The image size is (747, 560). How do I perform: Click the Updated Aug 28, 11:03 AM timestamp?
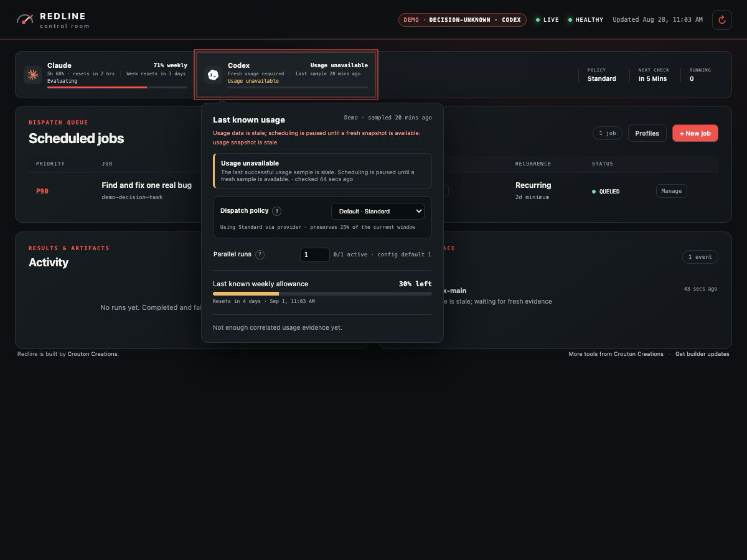657,20
